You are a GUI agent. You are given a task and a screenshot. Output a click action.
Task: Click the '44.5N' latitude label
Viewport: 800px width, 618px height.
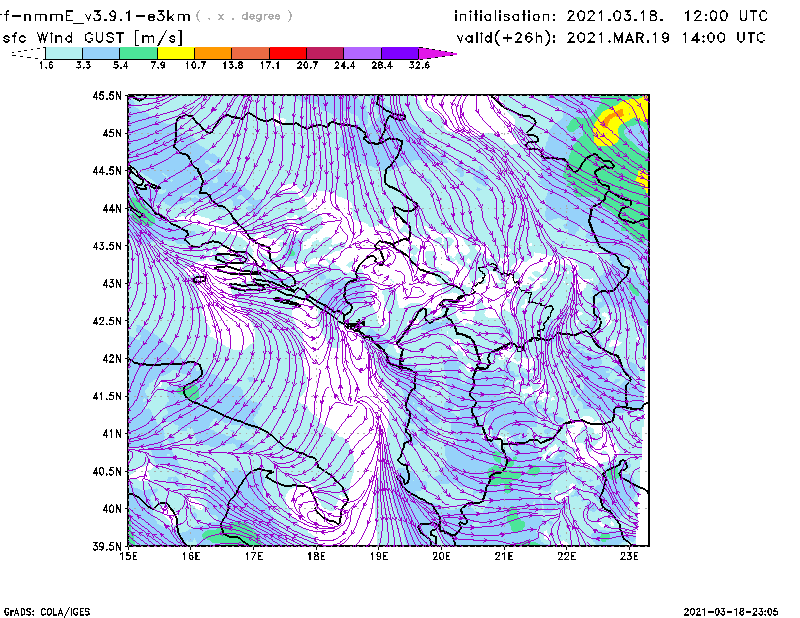click(107, 170)
